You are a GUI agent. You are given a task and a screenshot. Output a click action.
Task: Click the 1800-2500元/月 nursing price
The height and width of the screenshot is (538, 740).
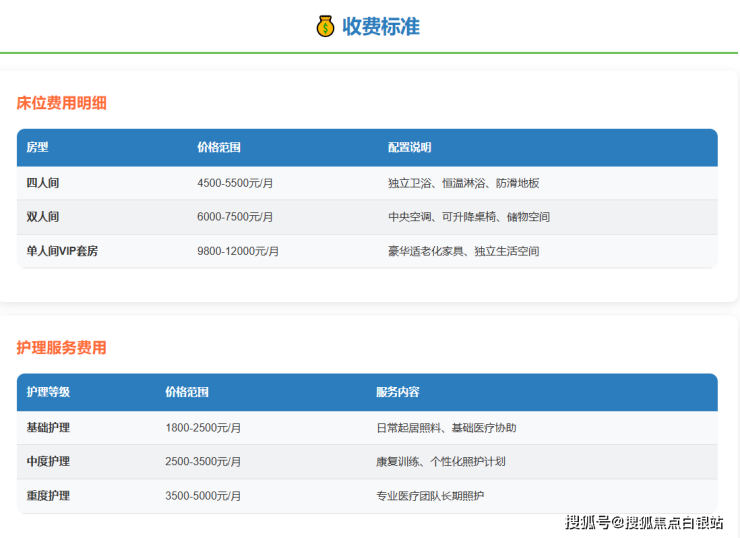pyautogui.click(x=203, y=428)
